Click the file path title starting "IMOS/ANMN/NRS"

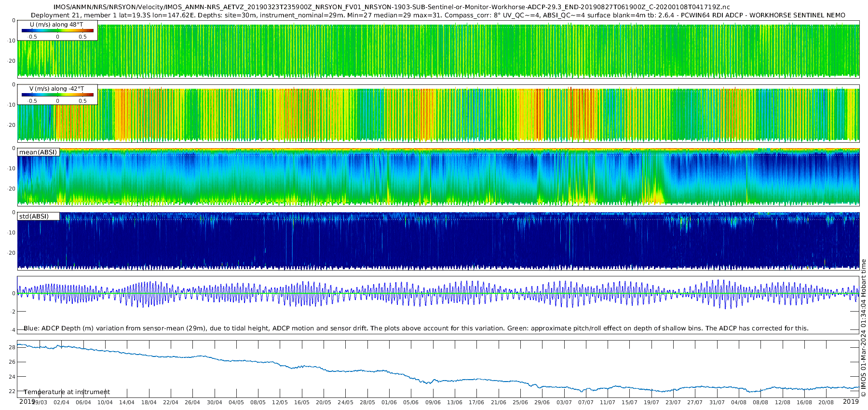pyautogui.click(x=392, y=7)
